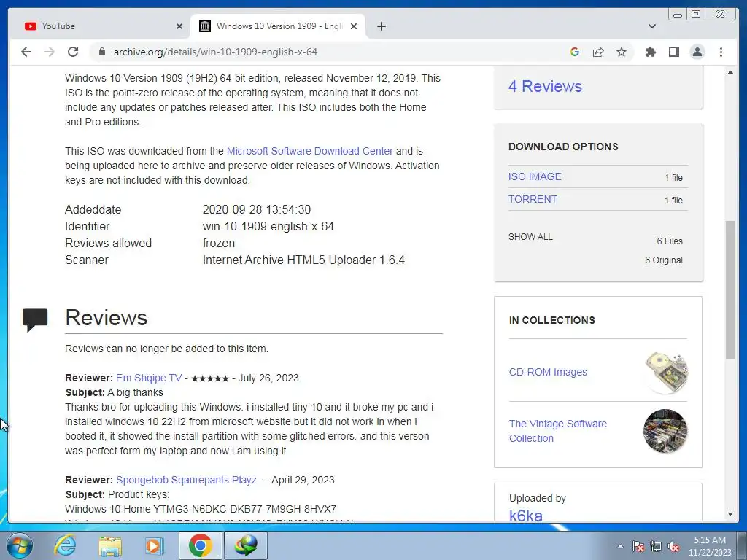
Task: Expand the tab search dropdown arrow
Action: [651, 26]
